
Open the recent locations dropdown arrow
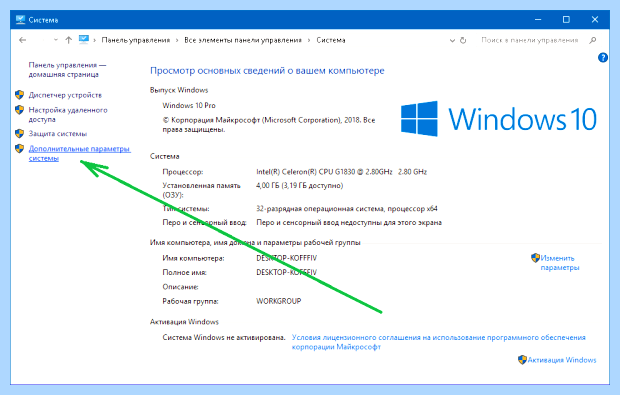pos(56,40)
